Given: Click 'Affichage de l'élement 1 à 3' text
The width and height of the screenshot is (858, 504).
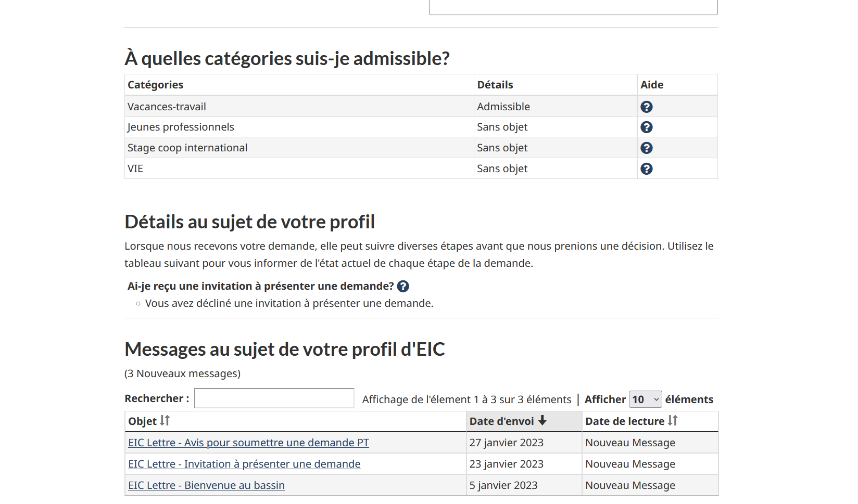Looking at the screenshot, I should (466, 399).
